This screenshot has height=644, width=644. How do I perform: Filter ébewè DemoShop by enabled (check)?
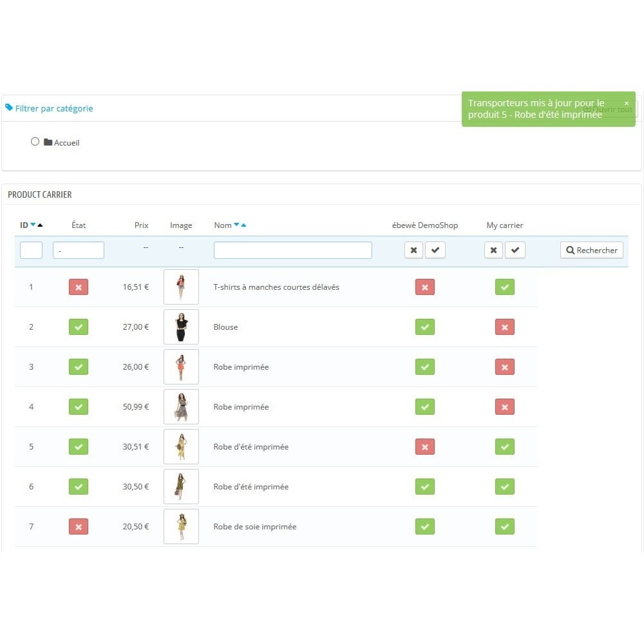pyautogui.click(x=435, y=250)
